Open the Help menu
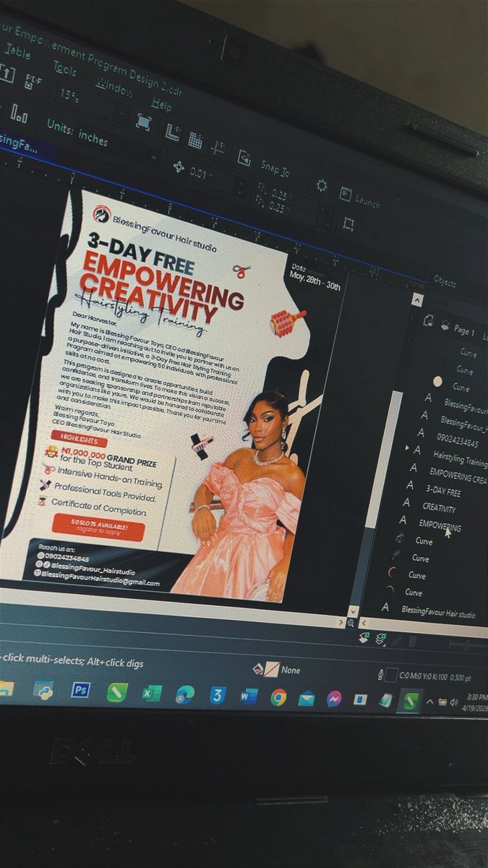Screen dimensions: 488x868 161,104
